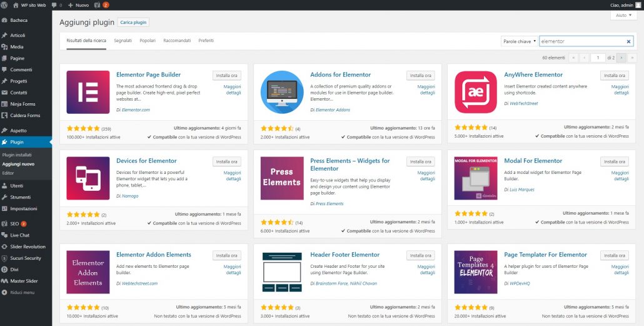Install Elementor Addon Elements
The image size is (644, 326).
[227, 256]
